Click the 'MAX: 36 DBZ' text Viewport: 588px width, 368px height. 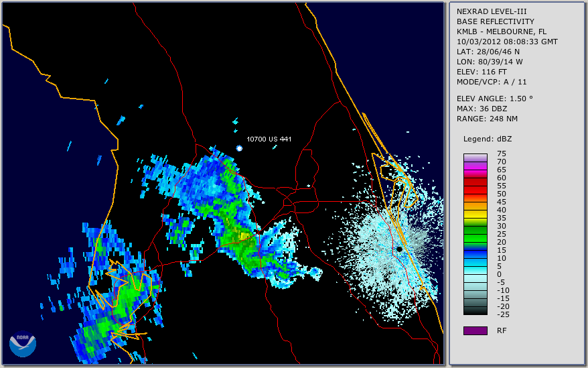click(482, 109)
